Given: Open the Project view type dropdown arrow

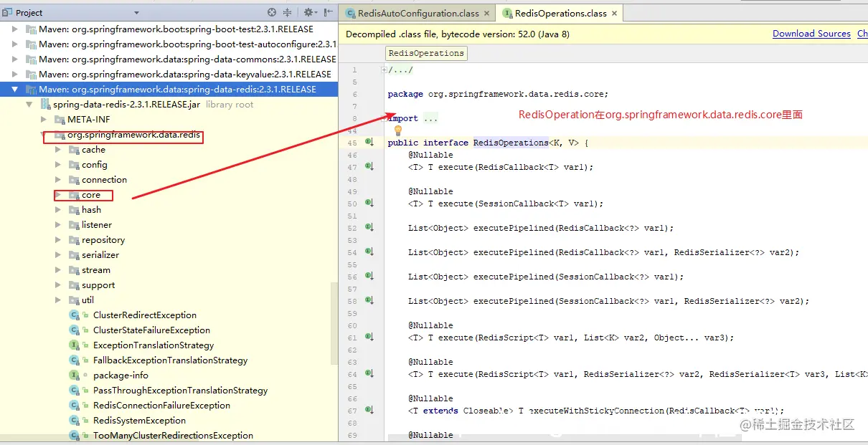Looking at the screenshot, I should click(137, 13).
